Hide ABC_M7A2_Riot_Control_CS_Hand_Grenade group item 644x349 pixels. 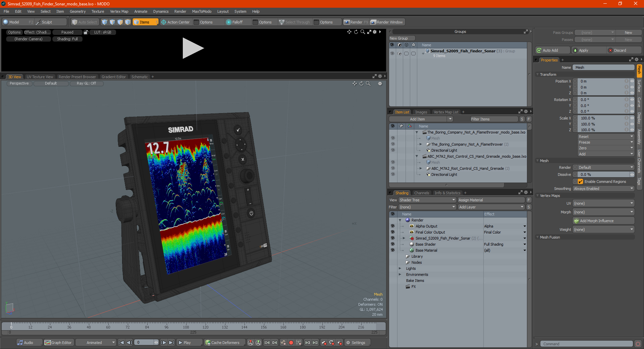click(x=393, y=168)
